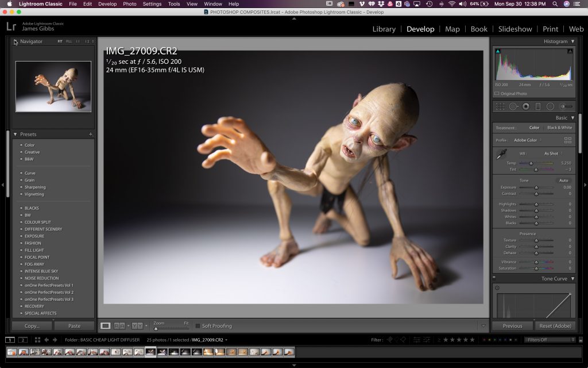
Task: Show second window display 2
Action: 23,340
